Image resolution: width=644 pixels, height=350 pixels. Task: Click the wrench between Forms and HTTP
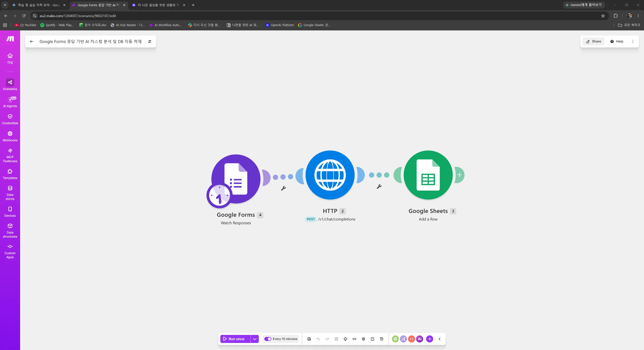(x=284, y=188)
